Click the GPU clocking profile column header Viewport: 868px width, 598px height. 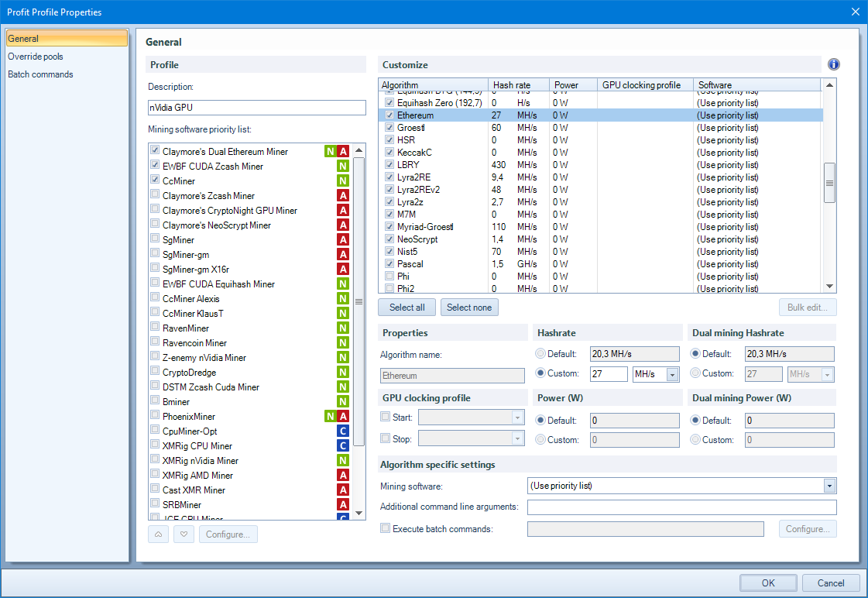[646, 84]
